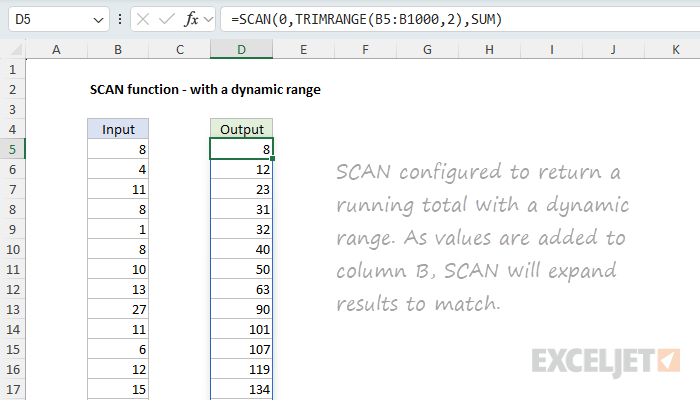Select column B header

tap(118, 49)
